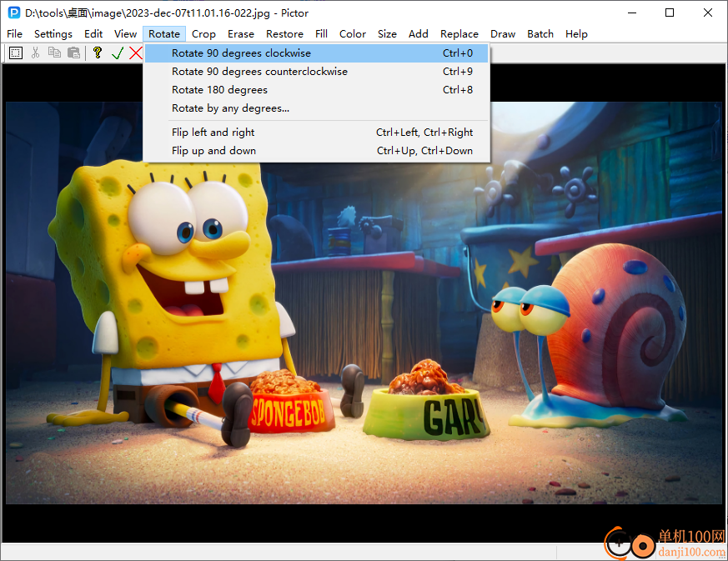
Task: Click the Paste clipboard toolbar icon
Action: 74,53
